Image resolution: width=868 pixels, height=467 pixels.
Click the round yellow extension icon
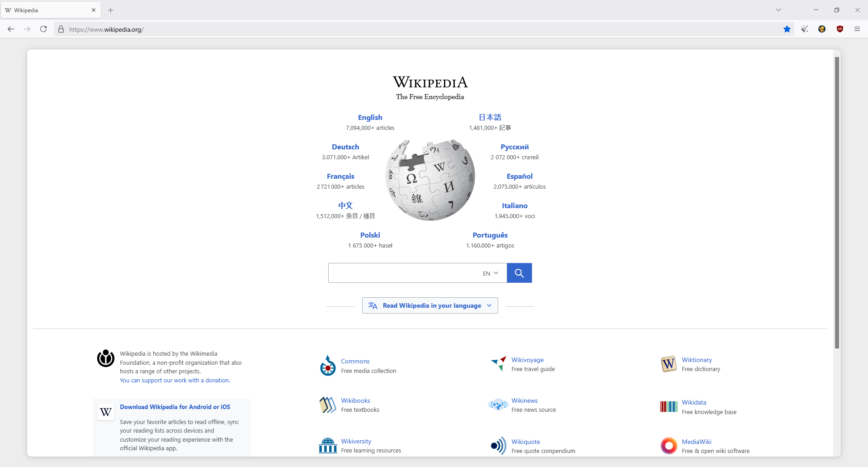pyautogui.click(x=822, y=29)
